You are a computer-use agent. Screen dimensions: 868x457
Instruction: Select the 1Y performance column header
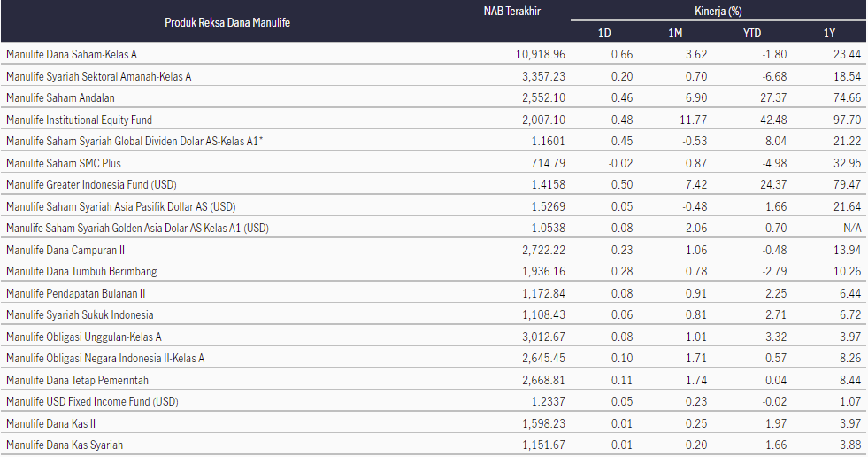pos(829,34)
